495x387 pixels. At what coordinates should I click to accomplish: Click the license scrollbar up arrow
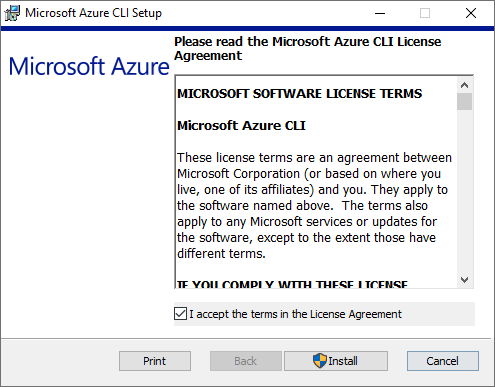tap(464, 85)
